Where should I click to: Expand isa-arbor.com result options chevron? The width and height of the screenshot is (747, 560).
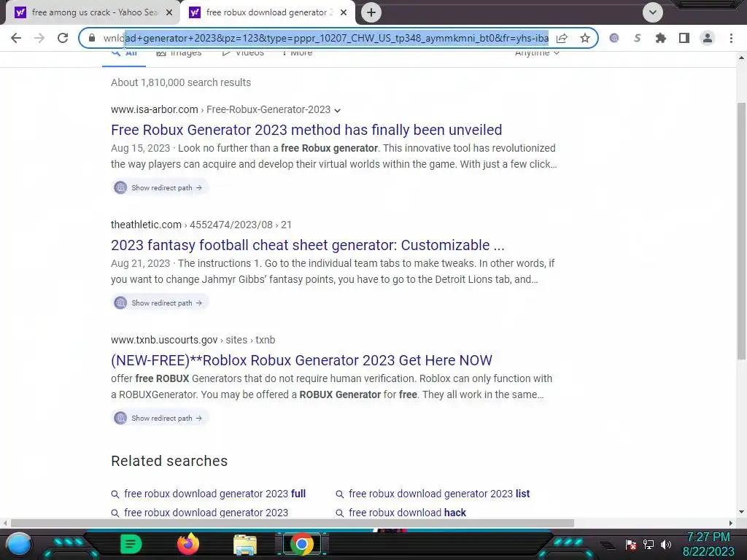337,110
